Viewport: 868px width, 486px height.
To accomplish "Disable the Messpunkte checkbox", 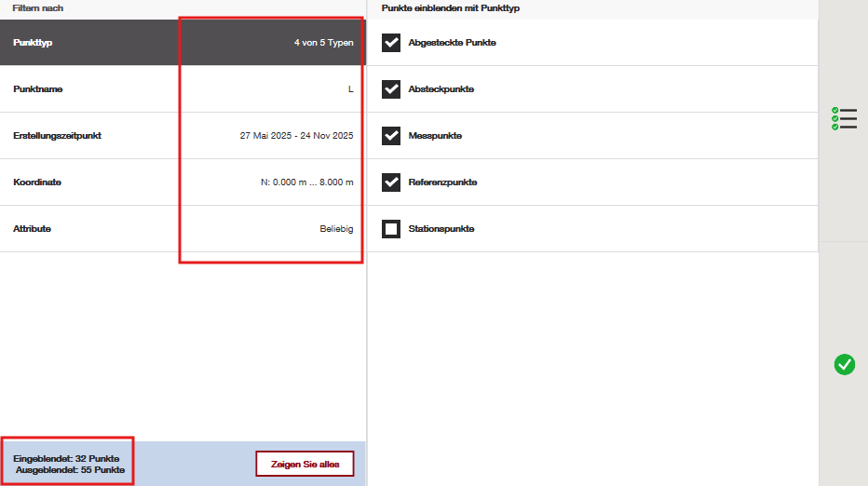I will coord(391,136).
